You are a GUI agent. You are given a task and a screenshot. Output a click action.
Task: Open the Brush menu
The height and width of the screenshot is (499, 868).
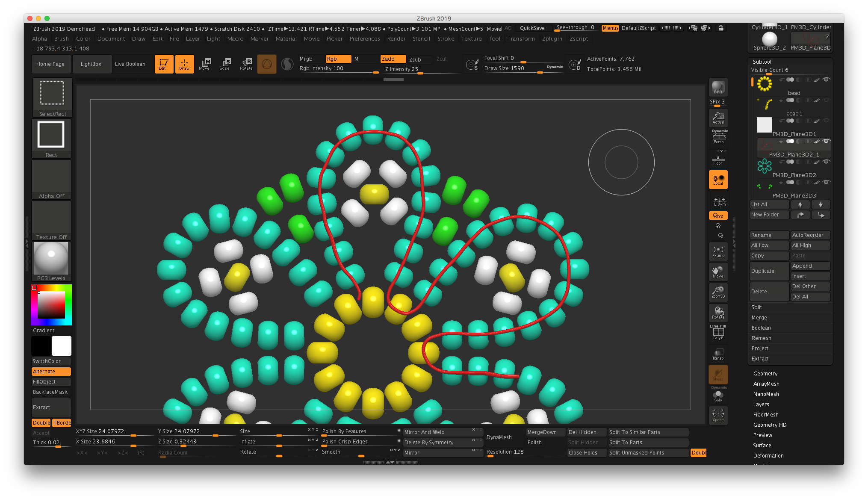(62, 39)
